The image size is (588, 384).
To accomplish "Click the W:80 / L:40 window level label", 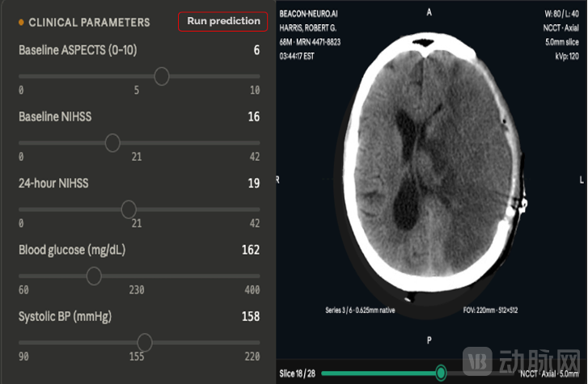I will click(561, 14).
